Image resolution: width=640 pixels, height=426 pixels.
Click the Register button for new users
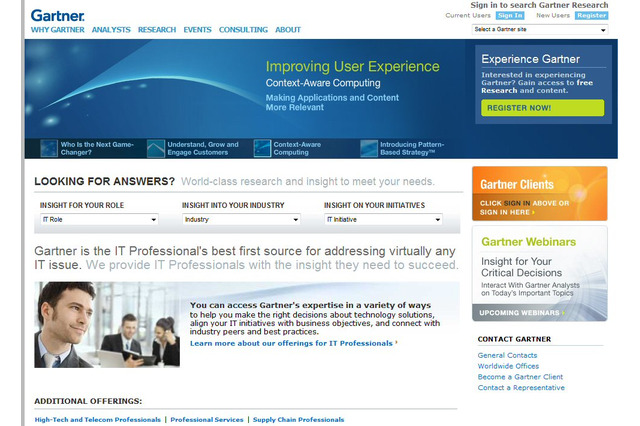point(591,16)
